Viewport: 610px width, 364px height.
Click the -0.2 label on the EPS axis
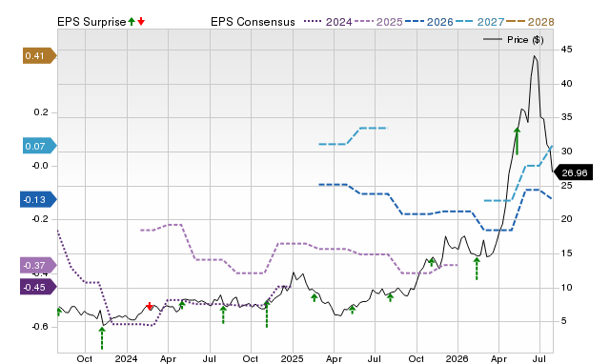39,219
